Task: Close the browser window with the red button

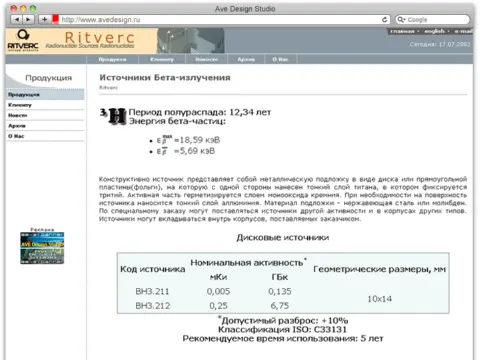Action: (x=14, y=8)
